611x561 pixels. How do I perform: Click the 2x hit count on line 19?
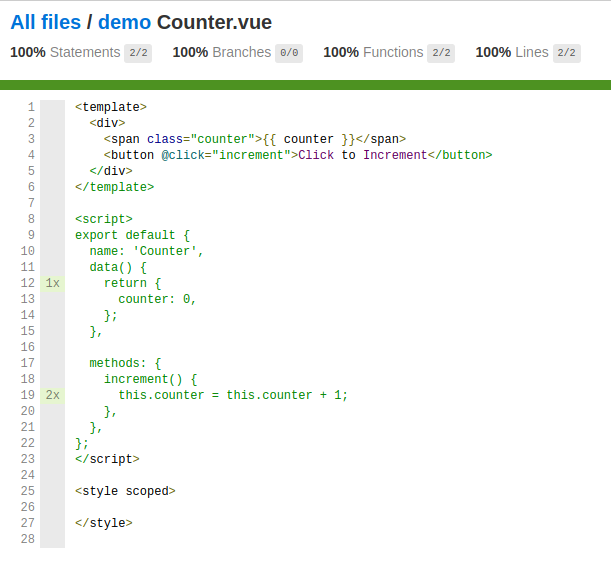point(53,395)
